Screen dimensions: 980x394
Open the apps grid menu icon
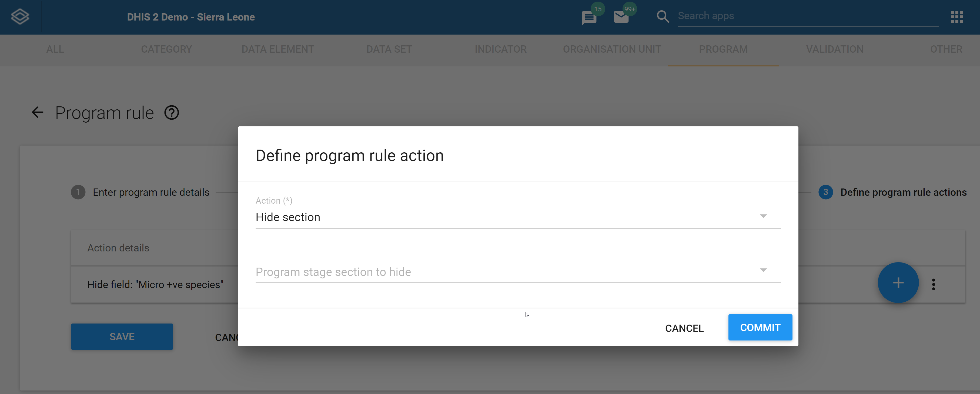[x=956, y=17]
